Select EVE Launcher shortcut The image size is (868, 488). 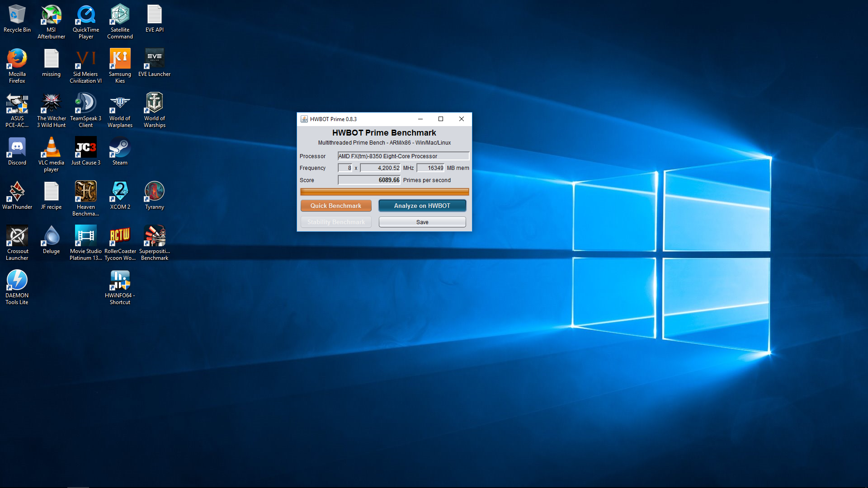[x=155, y=63]
